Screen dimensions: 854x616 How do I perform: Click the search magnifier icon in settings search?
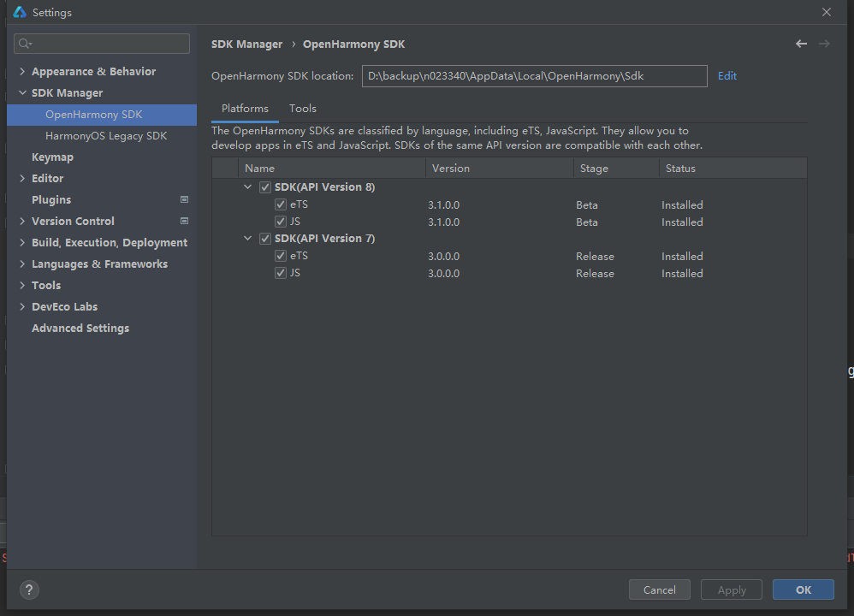(25, 44)
